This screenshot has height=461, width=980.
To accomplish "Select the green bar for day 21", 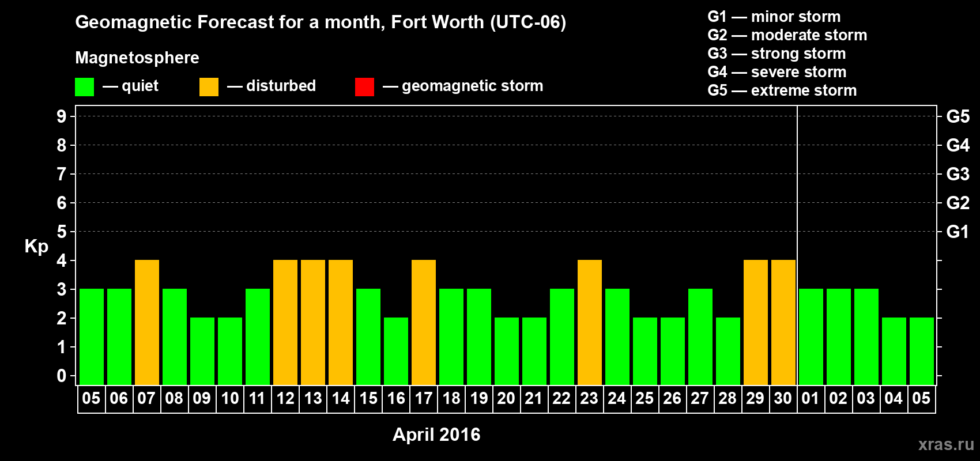I will (534, 352).
